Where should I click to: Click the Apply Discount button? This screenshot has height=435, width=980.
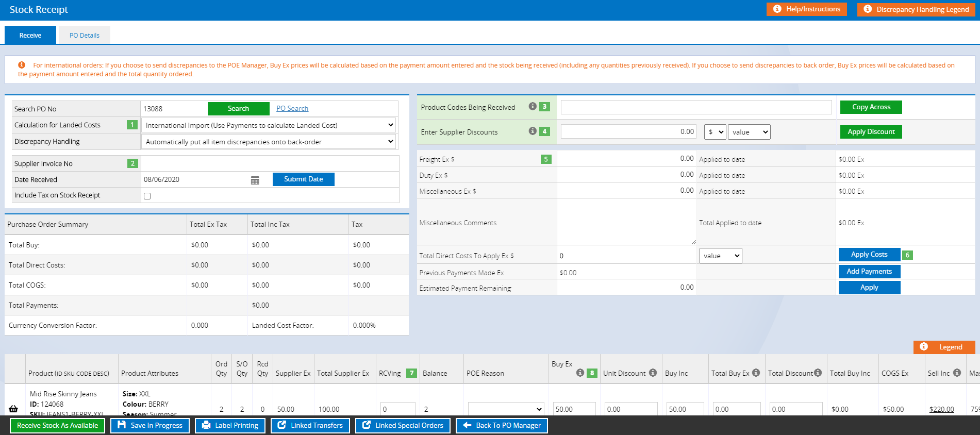point(871,131)
